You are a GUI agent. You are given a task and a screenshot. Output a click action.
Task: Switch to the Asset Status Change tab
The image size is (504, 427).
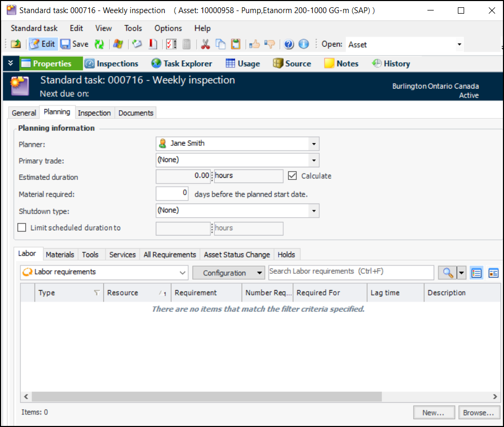pos(237,254)
